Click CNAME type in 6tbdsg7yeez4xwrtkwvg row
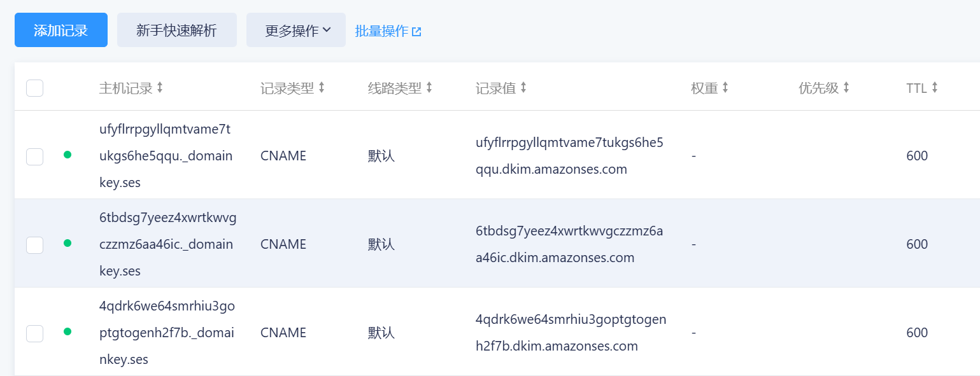980x376 pixels. tap(283, 244)
